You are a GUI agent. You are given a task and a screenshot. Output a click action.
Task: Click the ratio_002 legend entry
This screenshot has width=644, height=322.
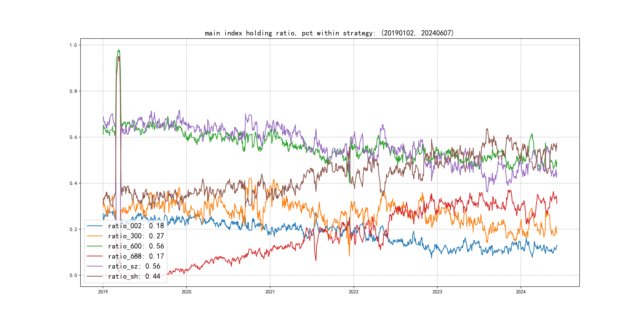coord(136,226)
